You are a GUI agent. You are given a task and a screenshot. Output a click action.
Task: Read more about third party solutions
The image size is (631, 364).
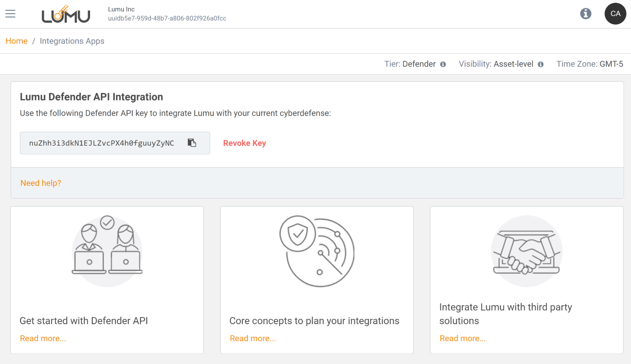coord(462,338)
